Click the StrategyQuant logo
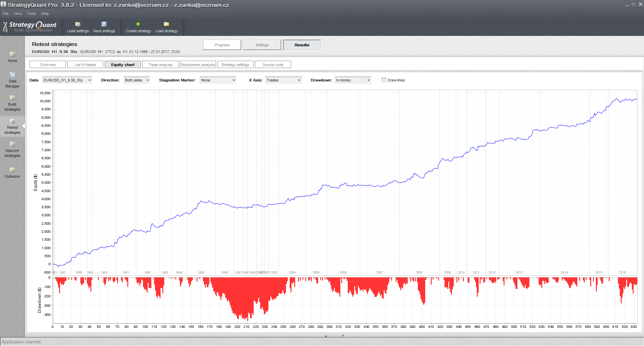The height and width of the screenshot is (346, 644). click(30, 27)
